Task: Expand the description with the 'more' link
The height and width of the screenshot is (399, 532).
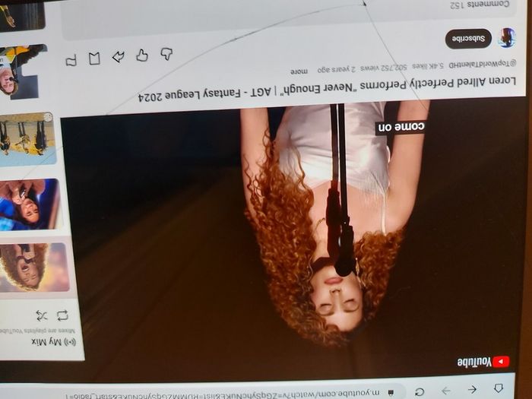Action: 299,71
